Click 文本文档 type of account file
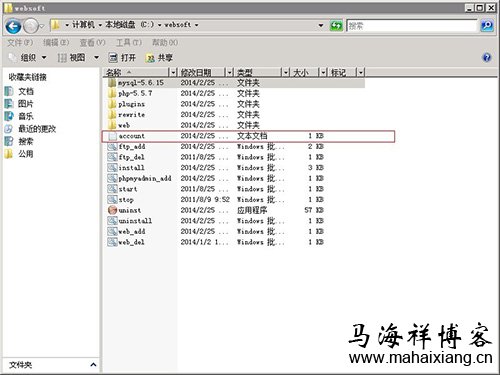500x375 pixels. (252, 136)
